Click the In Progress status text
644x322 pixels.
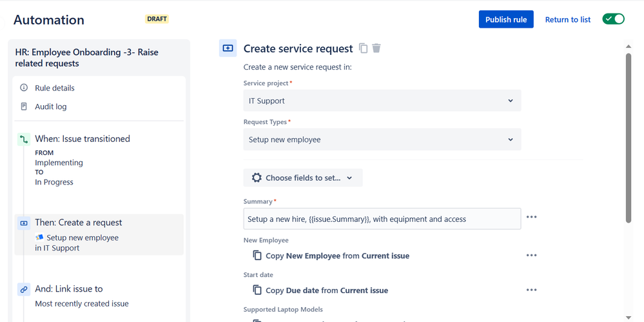54,182
